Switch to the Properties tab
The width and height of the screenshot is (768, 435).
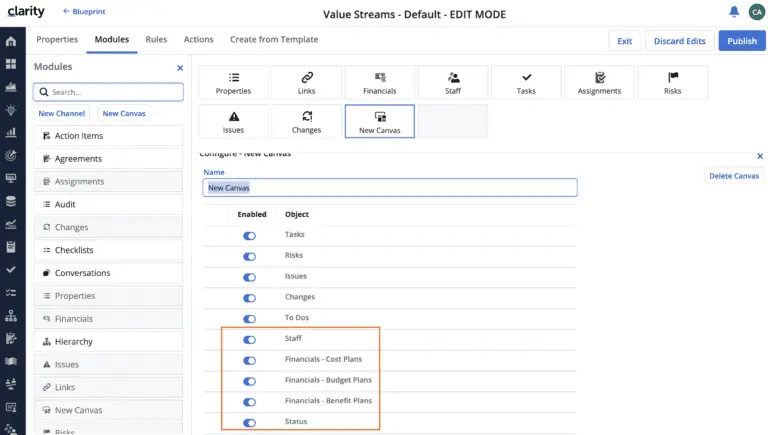pyautogui.click(x=57, y=40)
